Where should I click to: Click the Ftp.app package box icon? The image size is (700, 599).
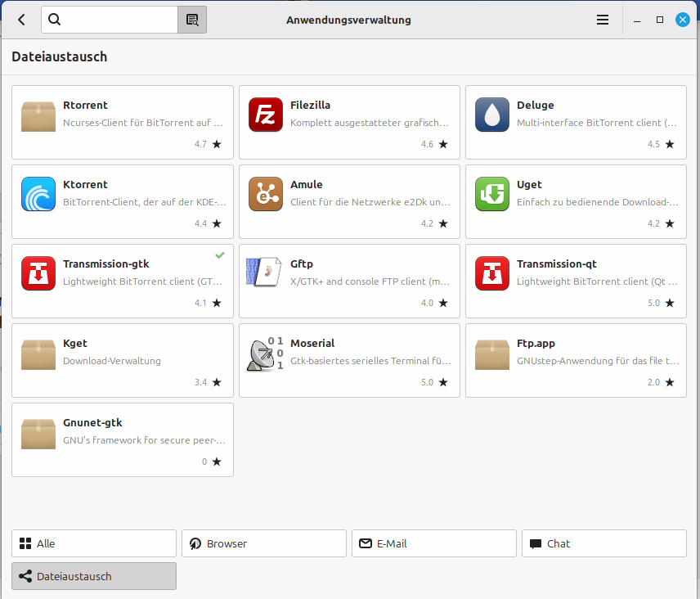(492, 354)
